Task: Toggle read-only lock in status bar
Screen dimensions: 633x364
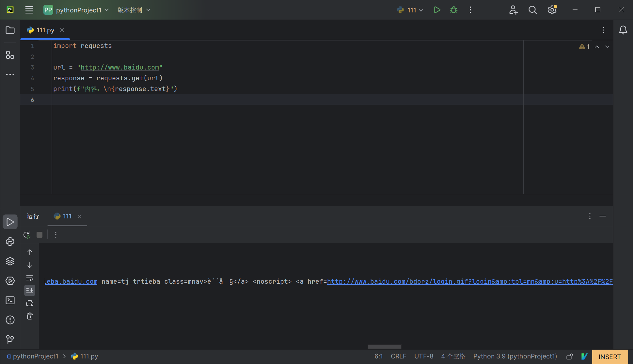Action: 570,356
